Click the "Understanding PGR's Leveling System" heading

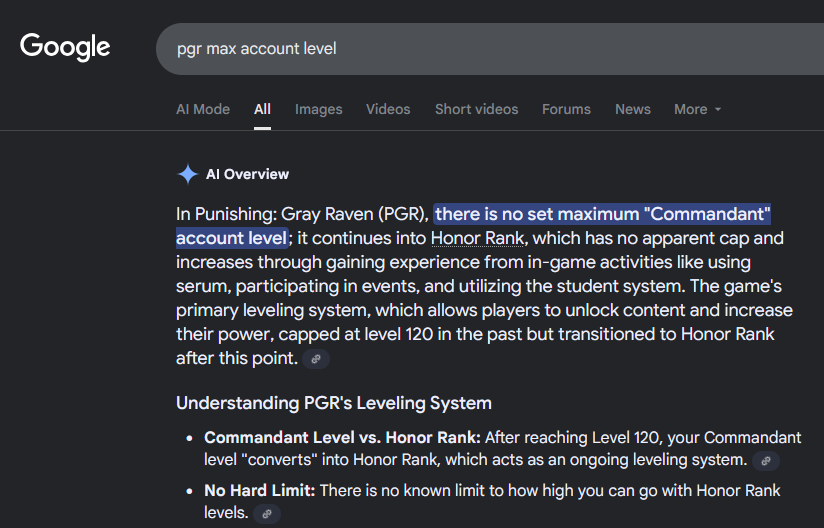tap(334, 403)
